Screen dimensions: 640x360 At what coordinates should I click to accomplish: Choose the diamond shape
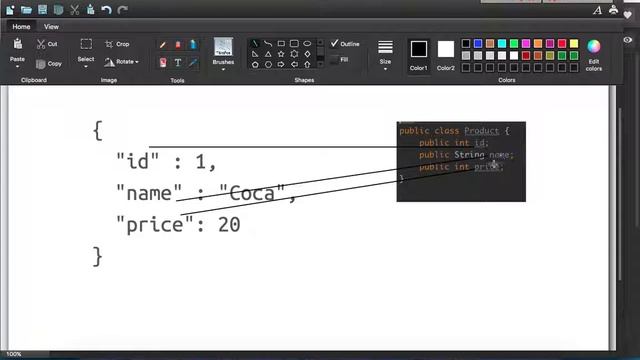click(307, 54)
